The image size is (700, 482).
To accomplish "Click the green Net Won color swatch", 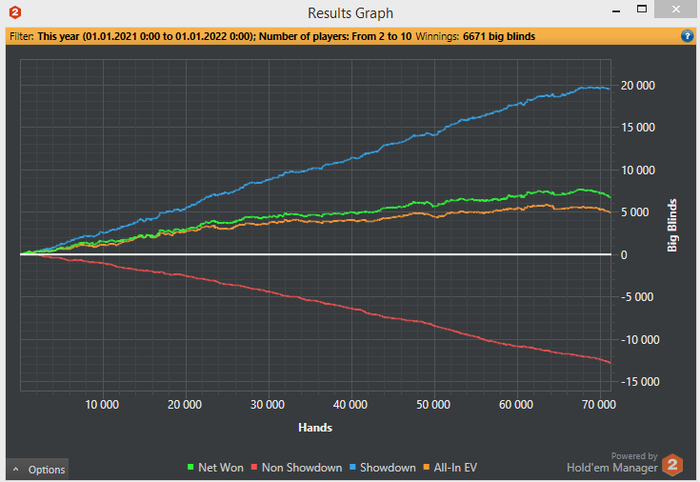I will pos(191,467).
